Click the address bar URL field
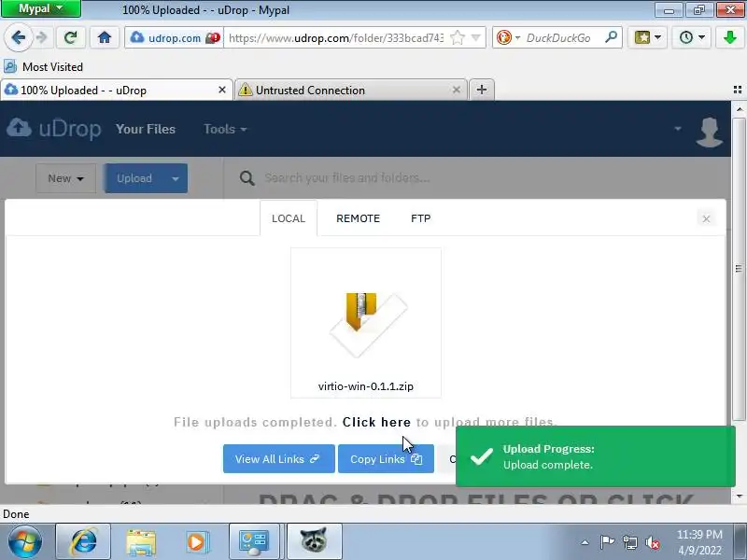The image size is (747, 560). pos(336,37)
